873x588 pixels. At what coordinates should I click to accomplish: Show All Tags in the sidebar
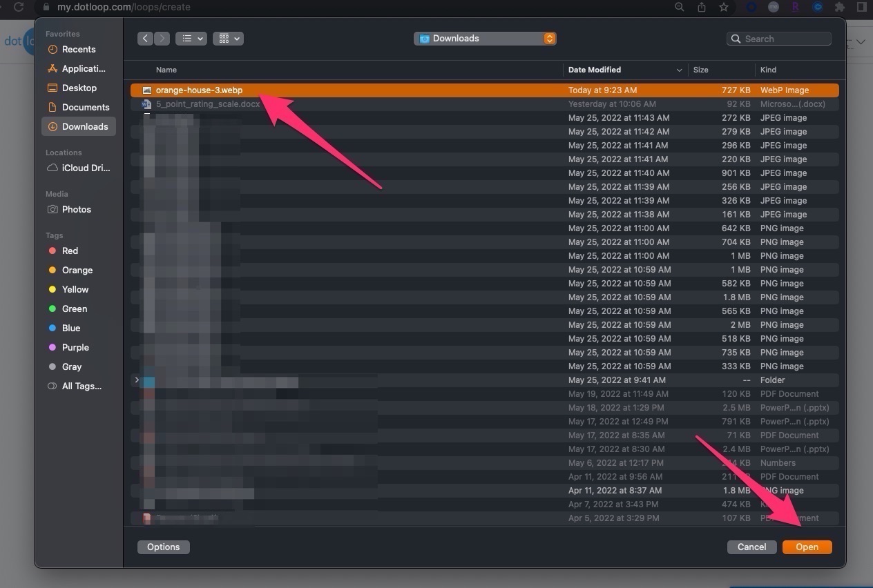(x=81, y=386)
